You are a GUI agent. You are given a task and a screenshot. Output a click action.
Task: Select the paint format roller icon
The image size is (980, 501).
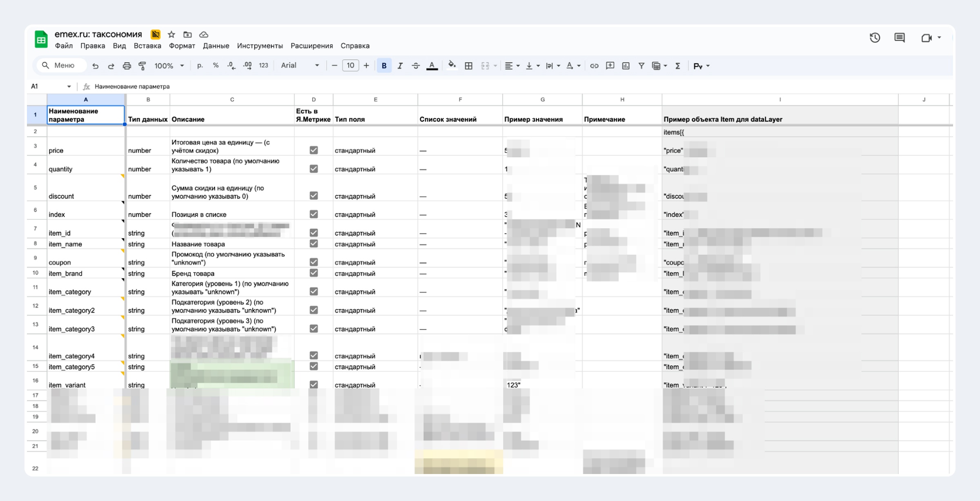142,66
